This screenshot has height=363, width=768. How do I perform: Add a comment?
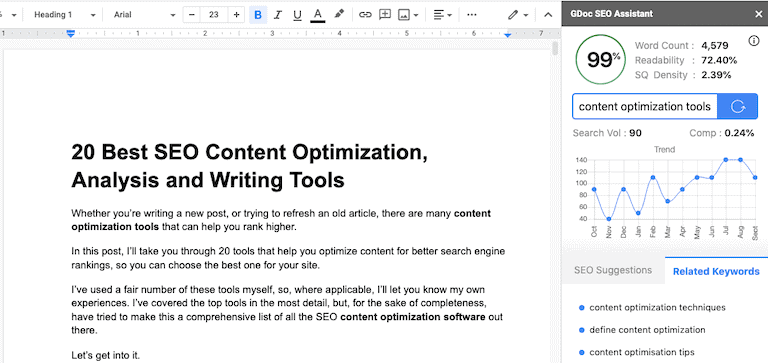385,15
